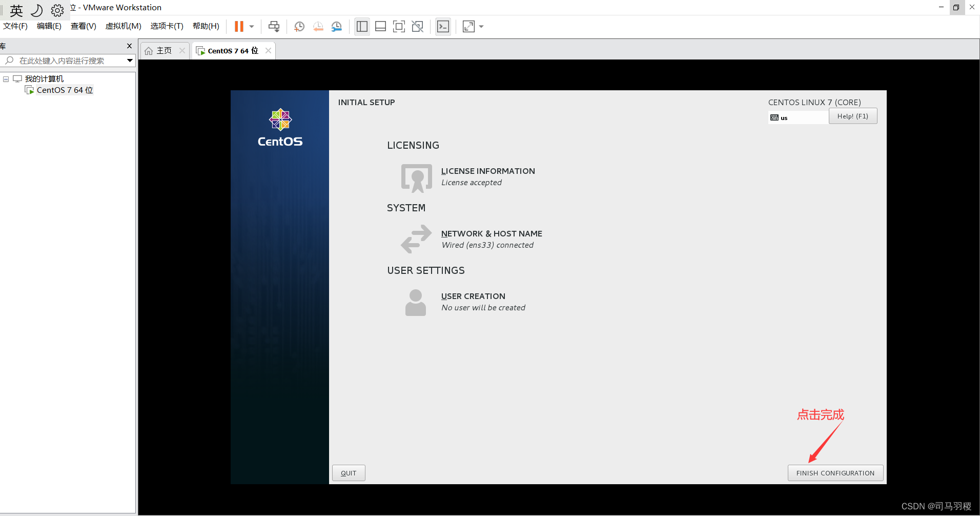Select 我的计算机 in the library tree
Image resolution: width=980 pixels, height=516 pixels.
coord(44,78)
